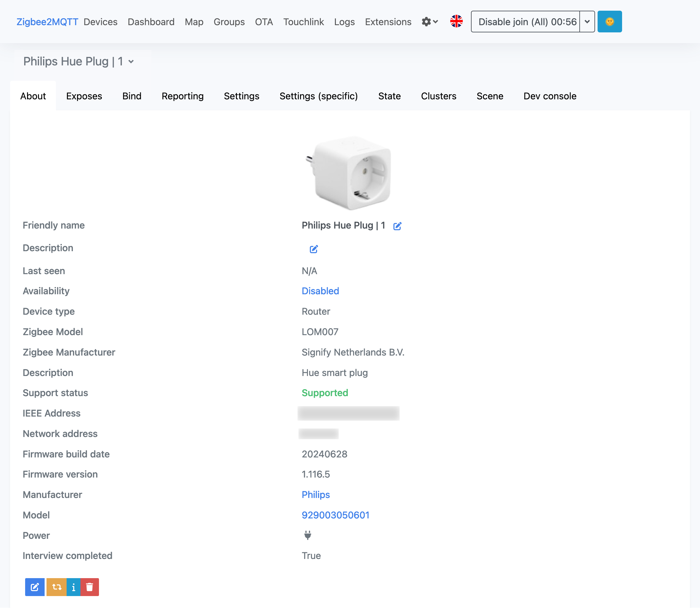Navigate to the Map page
The image size is (700, 608).
[194, 21]
